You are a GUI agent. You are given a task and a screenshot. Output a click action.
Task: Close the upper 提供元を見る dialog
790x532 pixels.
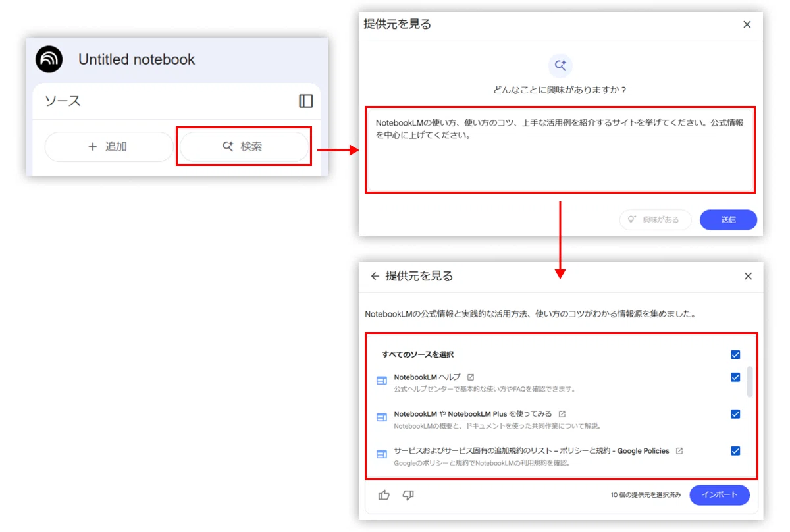point(747,24)
